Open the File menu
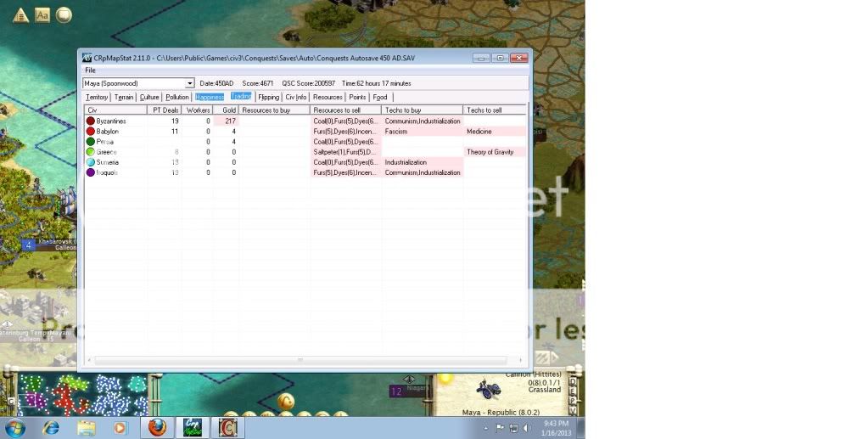Screen dimensions: 868x439 tap(90, 70)
